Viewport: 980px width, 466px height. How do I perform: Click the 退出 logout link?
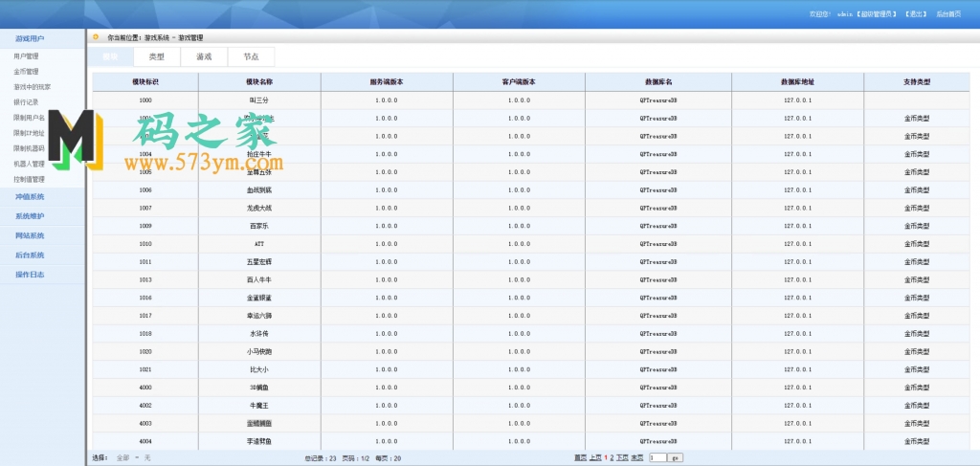[915, 14]
